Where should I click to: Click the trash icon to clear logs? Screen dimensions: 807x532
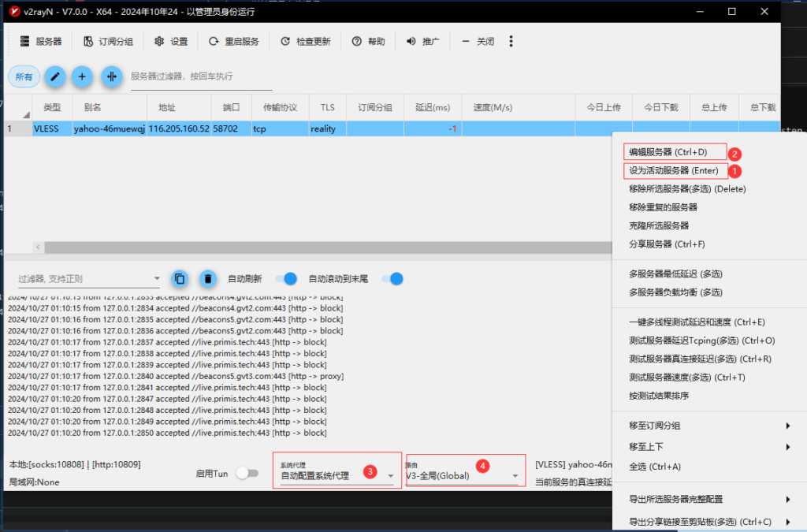point(207,278)
